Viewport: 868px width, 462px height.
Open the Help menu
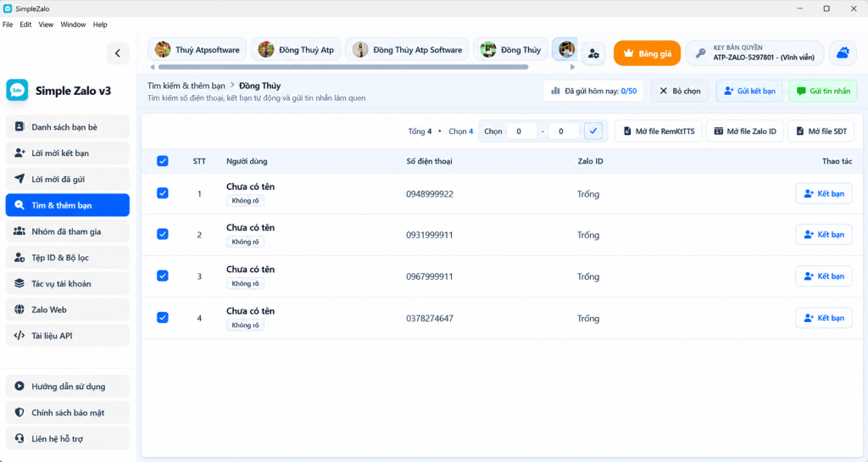click(x=100, y=25)
